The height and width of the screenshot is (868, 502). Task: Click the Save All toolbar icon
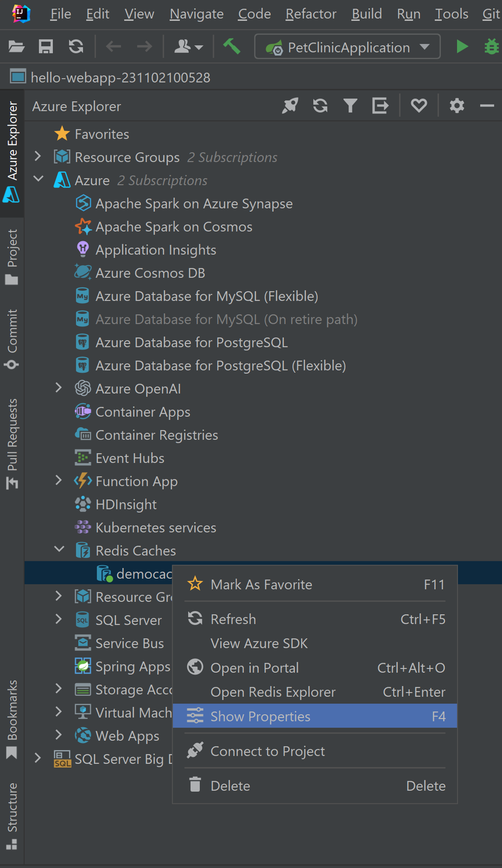pos(46,47)
